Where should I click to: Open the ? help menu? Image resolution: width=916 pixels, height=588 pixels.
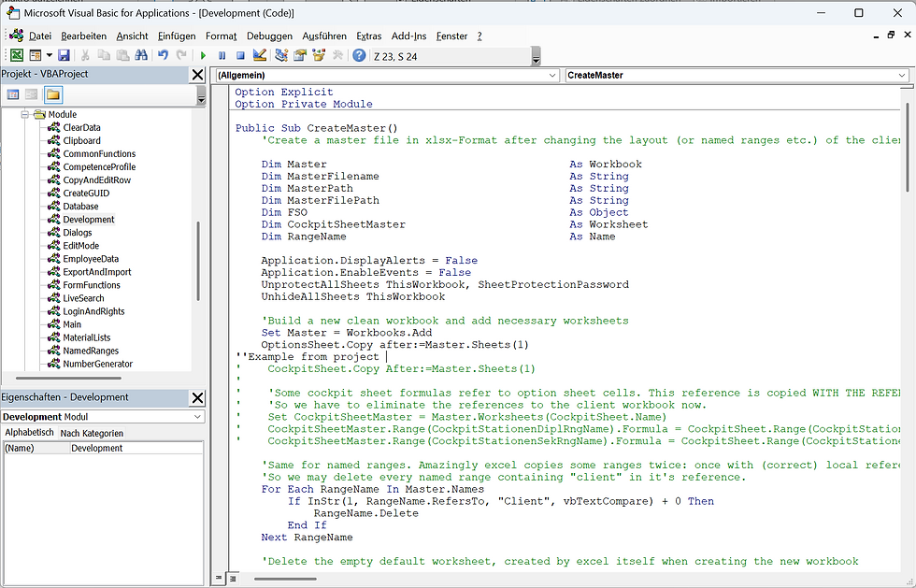[479, 36]
